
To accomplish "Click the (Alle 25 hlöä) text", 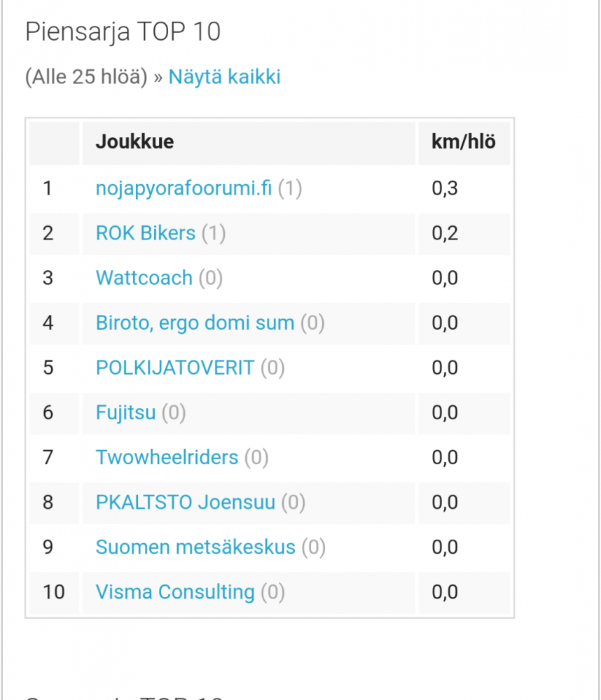I will (x=86, y=77).
